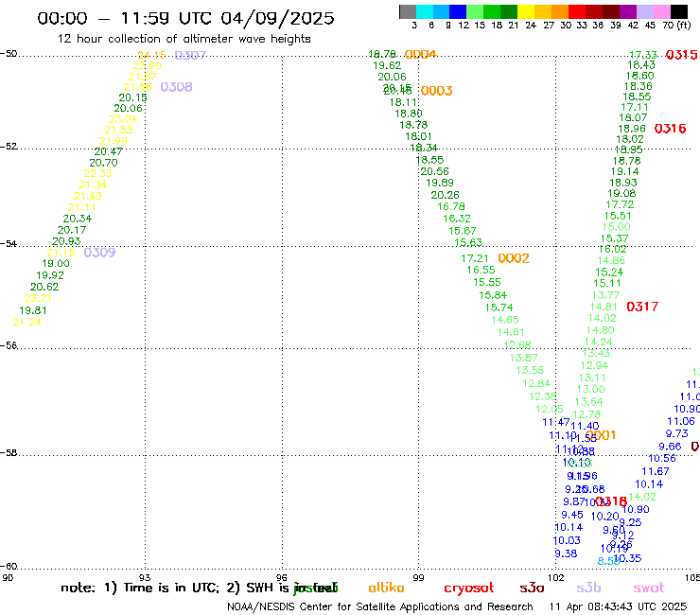This screenshot has height=615, width=700.
Task: Click the yellow legend swatch before 24
Action: pyautogui.click(x=526, y=11)
